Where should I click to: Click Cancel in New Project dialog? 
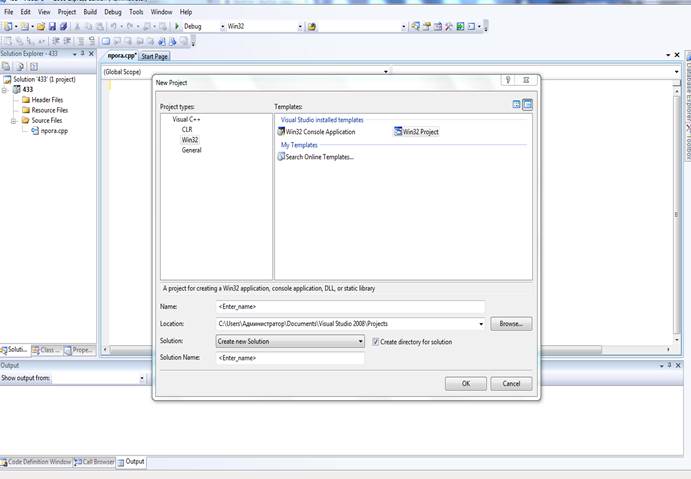(x=511, y=384)
